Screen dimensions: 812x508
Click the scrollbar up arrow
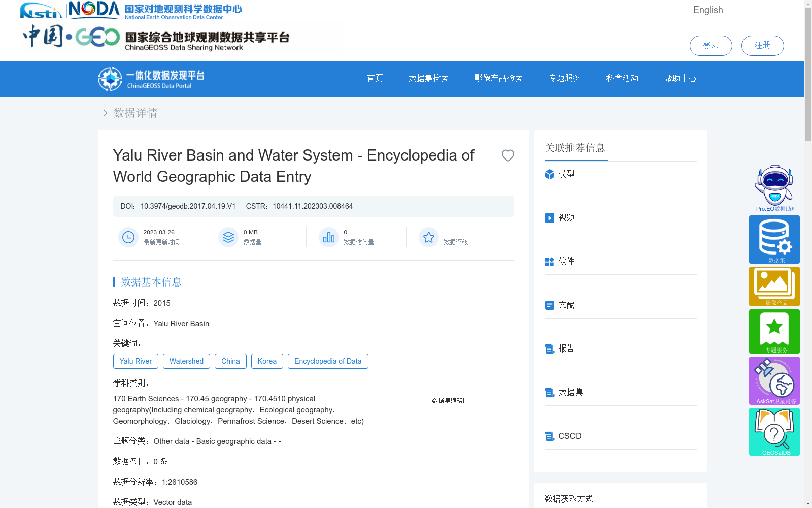[808, 4]
